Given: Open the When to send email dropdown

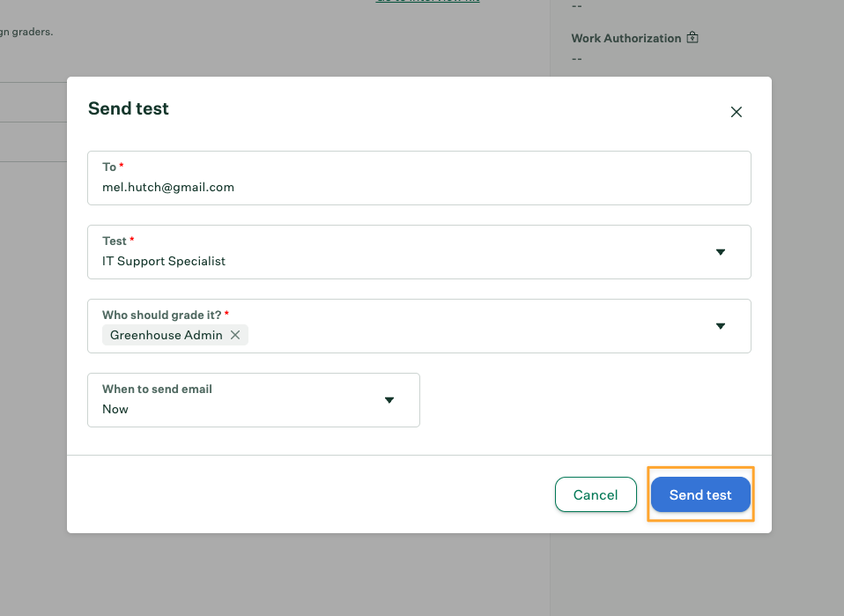Looking at the screenshot, I should (x=253, y=400).
